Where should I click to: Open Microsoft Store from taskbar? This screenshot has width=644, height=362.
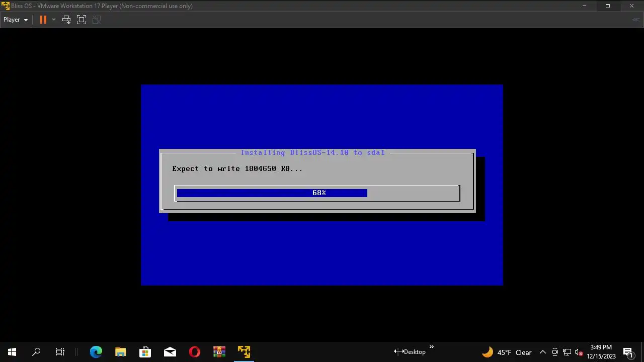[x=145, y=352]
